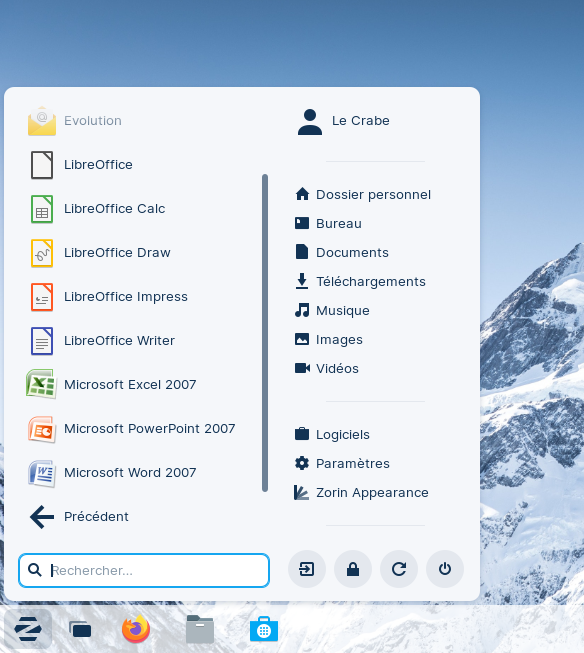
Task: Select Microsoft Word 2007 label
Action: 130,473
